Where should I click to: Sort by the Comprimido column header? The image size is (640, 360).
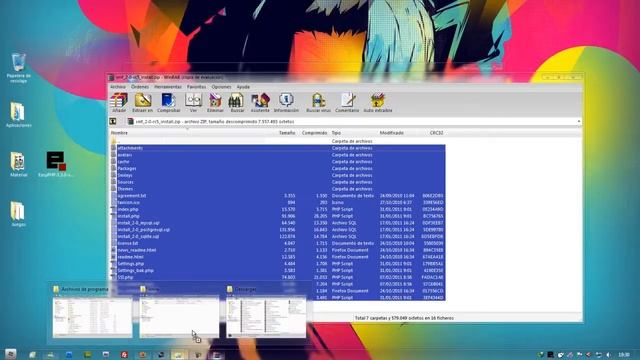[x=314, y=133]
